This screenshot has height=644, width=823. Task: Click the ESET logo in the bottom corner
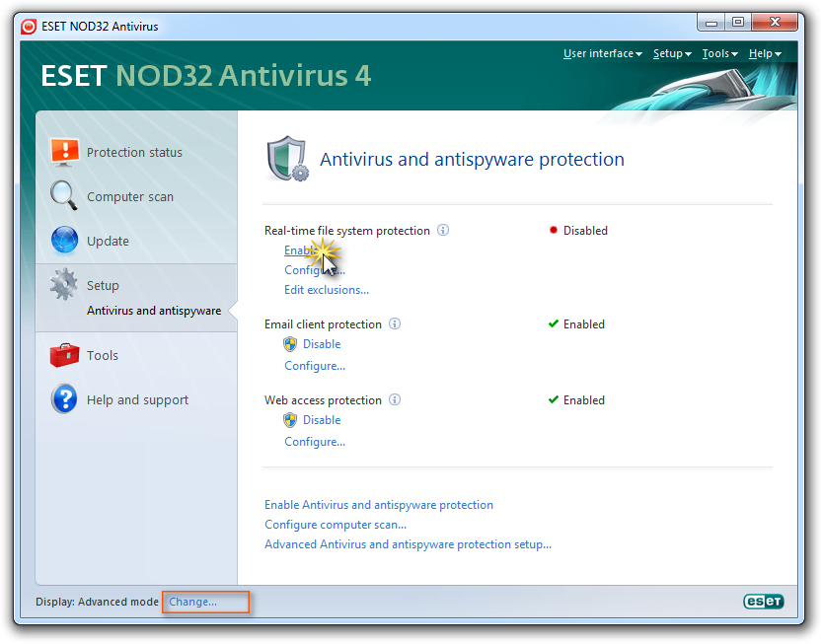coord(764,601)
